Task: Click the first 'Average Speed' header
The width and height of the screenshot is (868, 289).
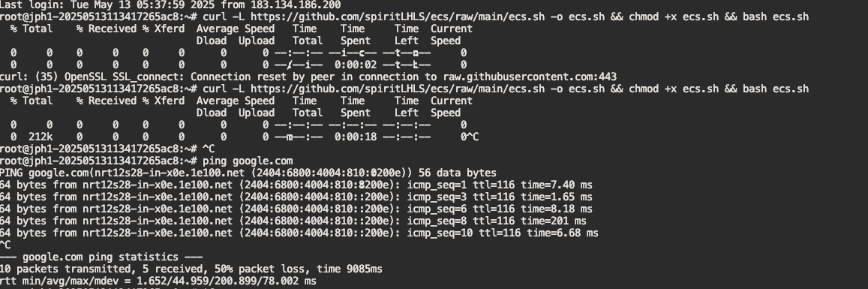Action: click(236, 29)
